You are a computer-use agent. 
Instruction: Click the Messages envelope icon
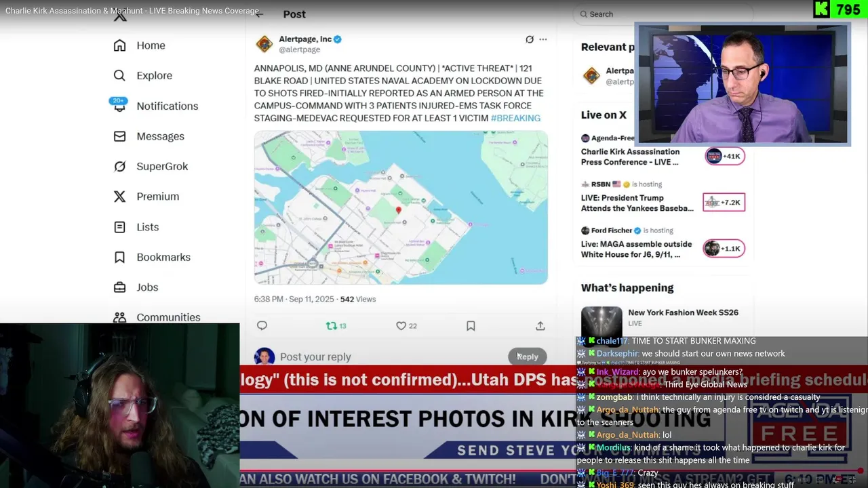point(120,136)
